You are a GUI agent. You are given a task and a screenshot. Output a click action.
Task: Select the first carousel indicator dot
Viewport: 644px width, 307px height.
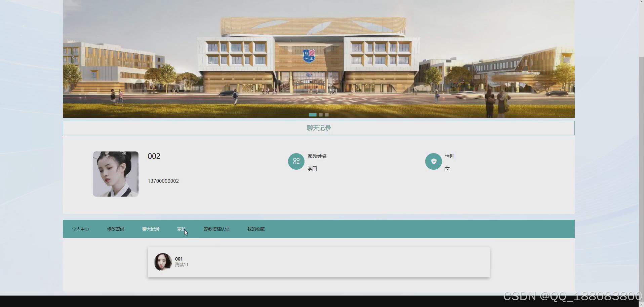(313, 115)
